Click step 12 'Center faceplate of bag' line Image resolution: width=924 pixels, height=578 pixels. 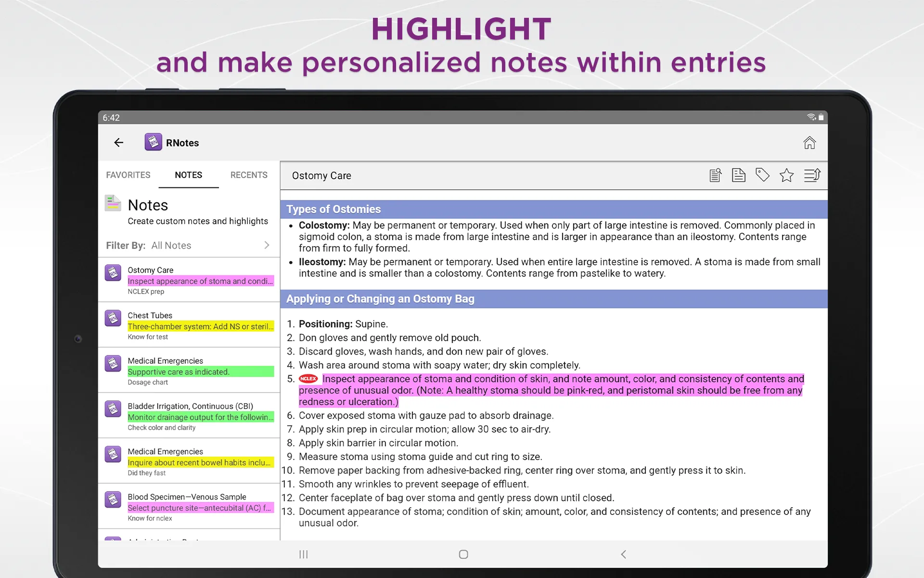point(456,498)
